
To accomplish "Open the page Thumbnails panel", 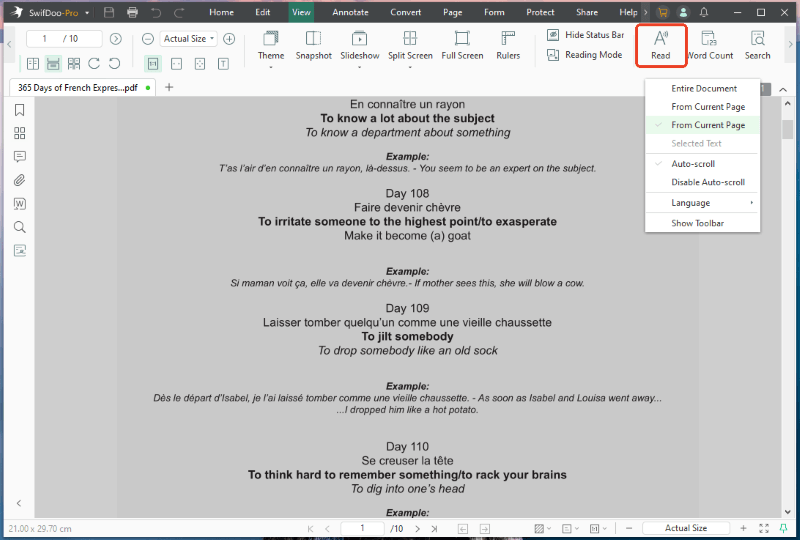I will [x=19, y=133].
